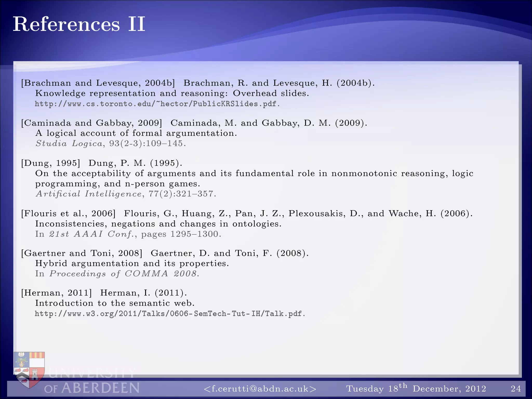Click the [Dung, 1995] citation label
This screenshot has width=532, height=399.
tap(51, 163)
